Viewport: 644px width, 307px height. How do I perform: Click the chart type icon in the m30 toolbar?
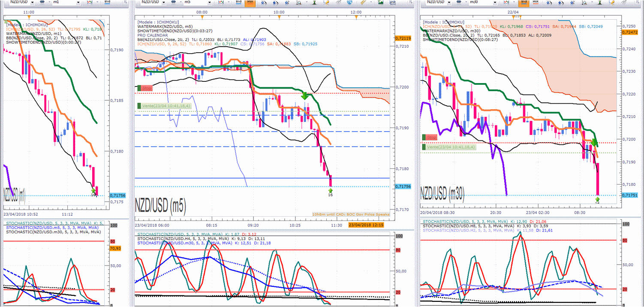[x=507, y=2]
